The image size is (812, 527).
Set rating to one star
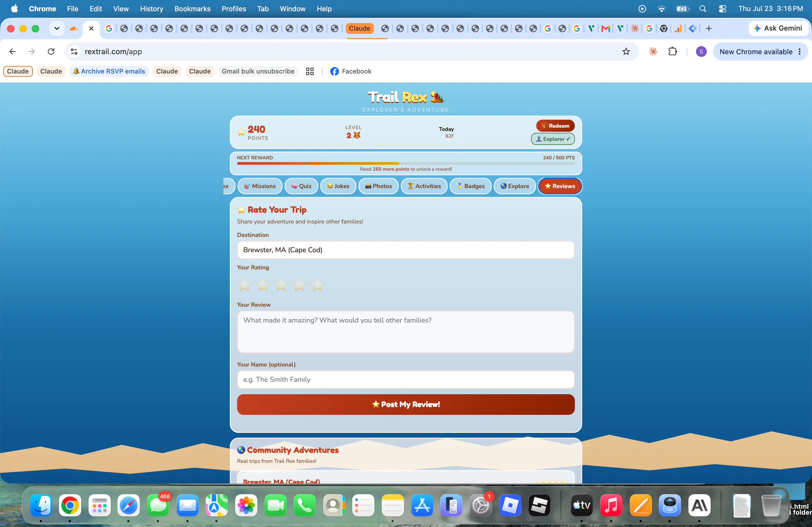pyautogui.click(x=245, y=285)
